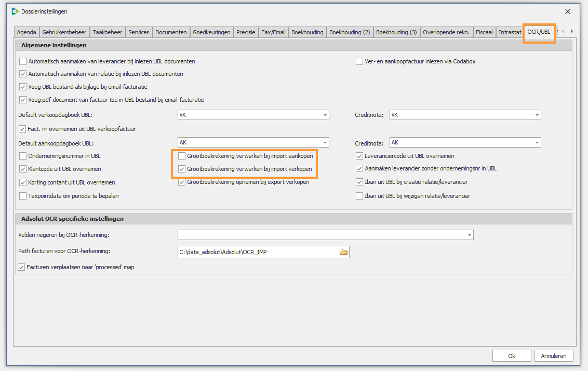This screenshot has height=371, width=588.
Task: Open the Velden negeren bij OCR-herkenning dropdown
Action: 470,235
